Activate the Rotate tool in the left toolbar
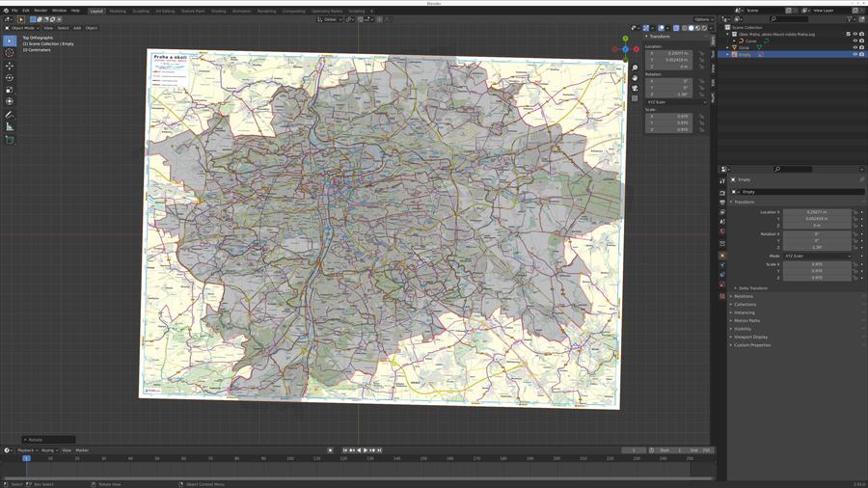The width and height of the screenshot is (868, 488). point(10,78)
